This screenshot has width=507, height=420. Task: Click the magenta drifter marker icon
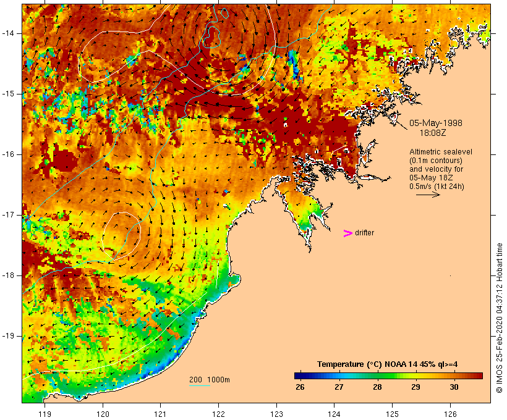pos(347,233)
